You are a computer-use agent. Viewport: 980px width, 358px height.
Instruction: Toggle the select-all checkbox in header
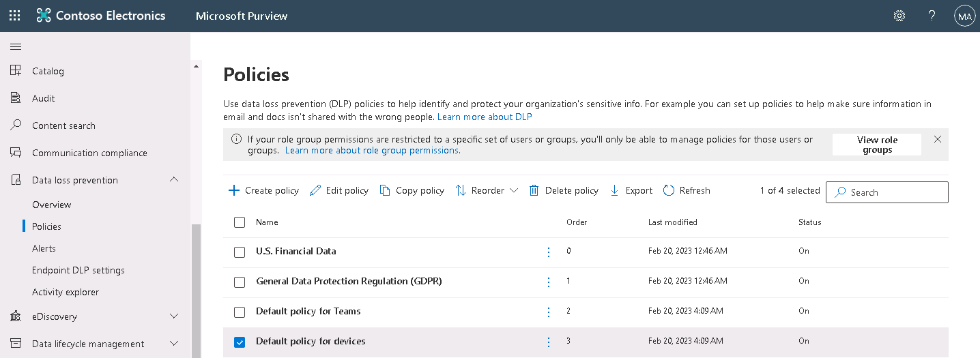(x=240, y=222)
